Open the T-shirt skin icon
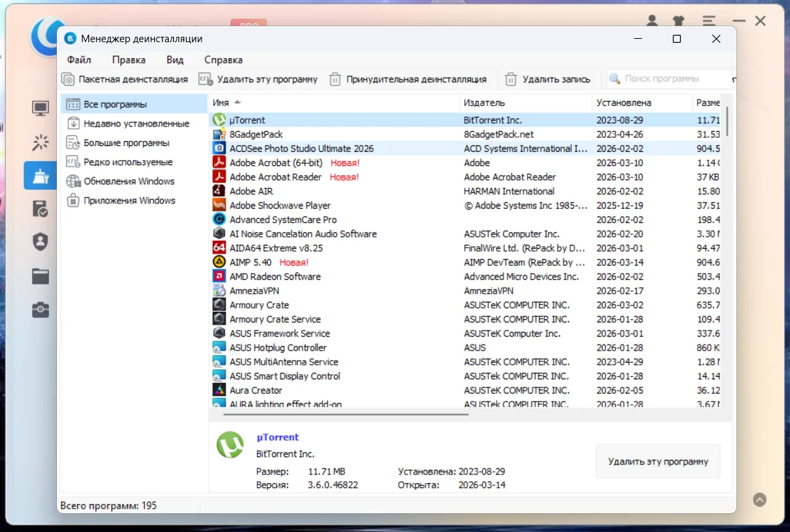This screenshot has height=532, width=790. pyautogui.click(x=681, y=21)
